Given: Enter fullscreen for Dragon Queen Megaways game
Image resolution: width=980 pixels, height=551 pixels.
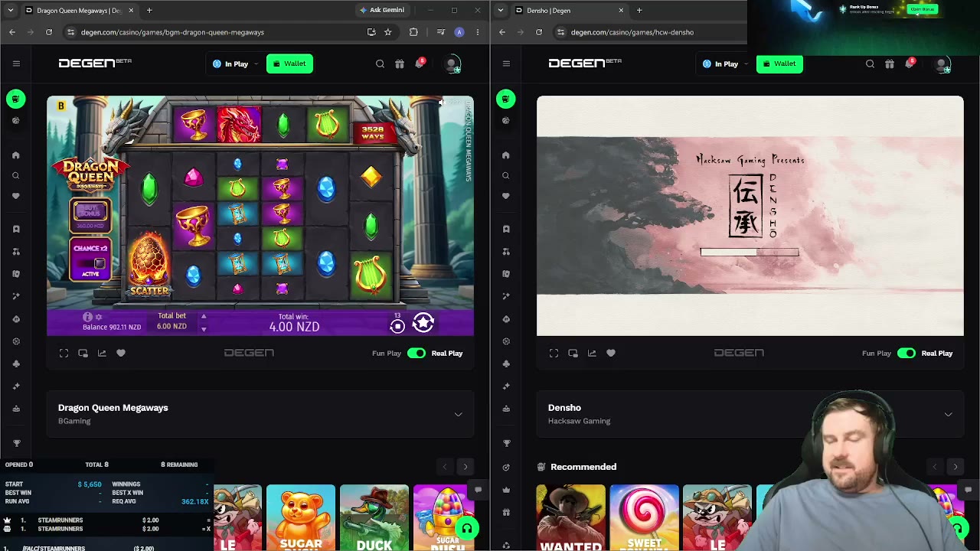Looking at the screenshot, I should (64, 353).
